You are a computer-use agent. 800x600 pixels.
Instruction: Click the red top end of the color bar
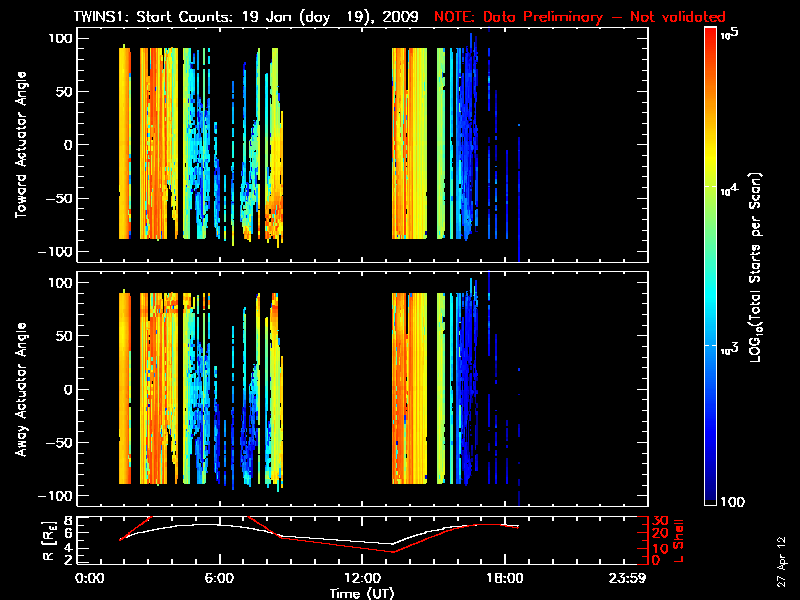711,35
